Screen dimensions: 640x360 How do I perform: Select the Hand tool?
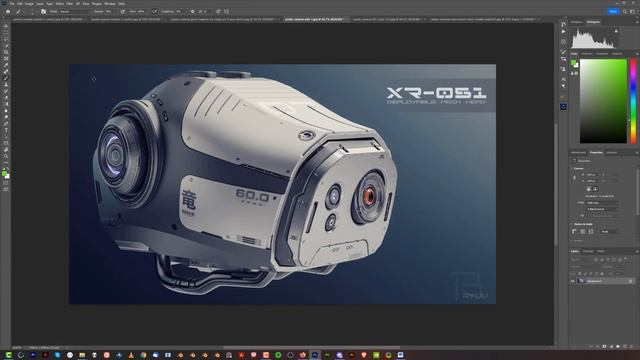[6, 150]
